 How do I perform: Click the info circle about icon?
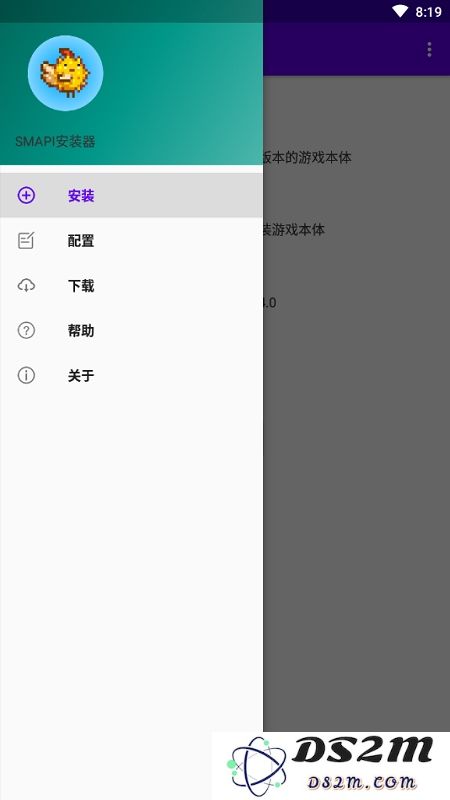26,376
